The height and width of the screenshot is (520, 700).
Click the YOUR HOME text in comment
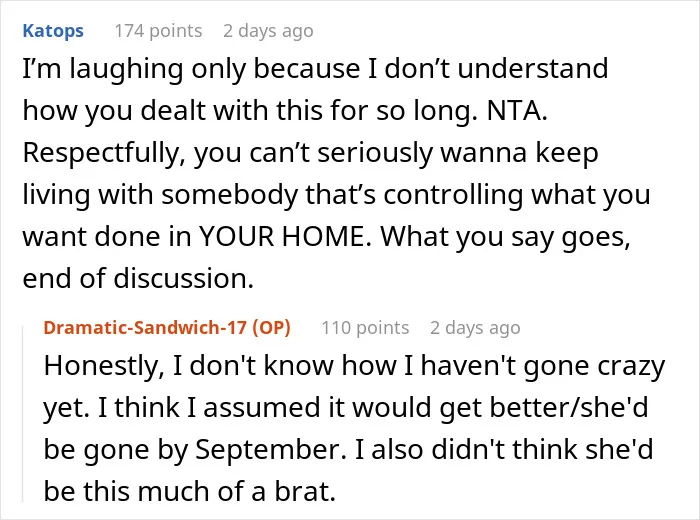click(x=284, y=237)
